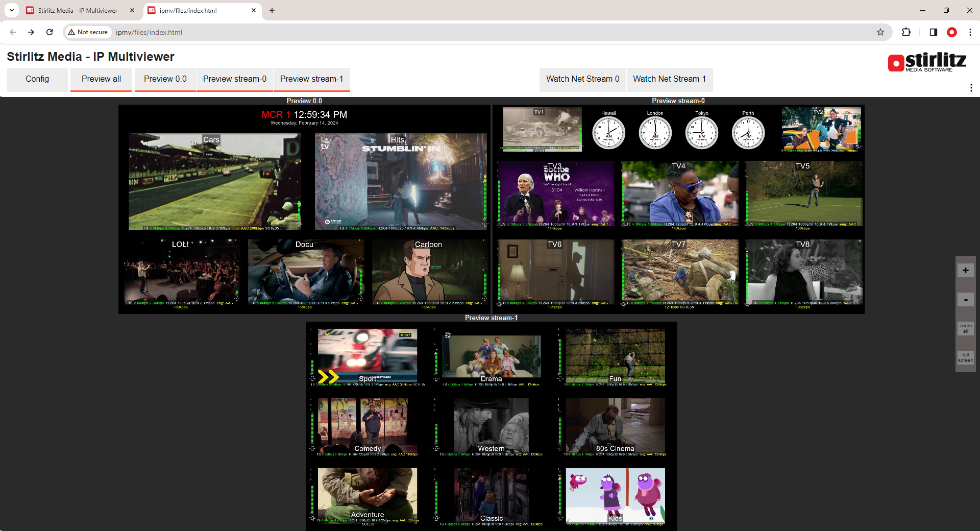Click the zoom all button
The width and height of the screenshot is (980, 531).
[965, 328]
